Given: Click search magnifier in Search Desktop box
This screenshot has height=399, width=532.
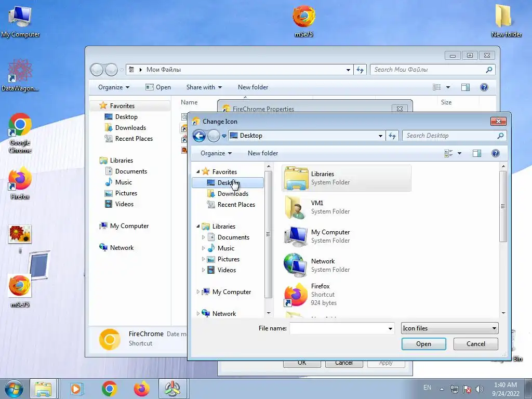Looking at the screenshot, I should [x=500, y=136].
